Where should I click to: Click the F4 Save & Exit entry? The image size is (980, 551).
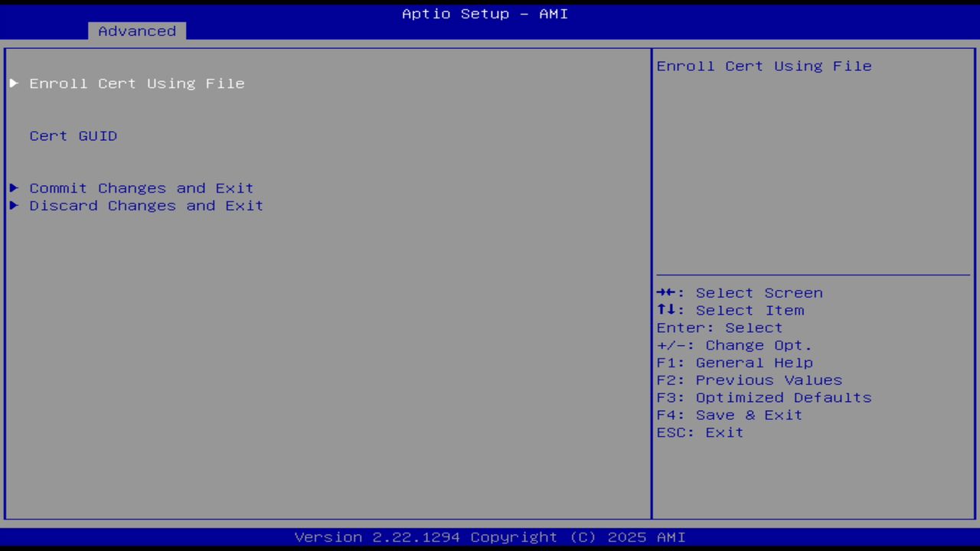[728, 415]
